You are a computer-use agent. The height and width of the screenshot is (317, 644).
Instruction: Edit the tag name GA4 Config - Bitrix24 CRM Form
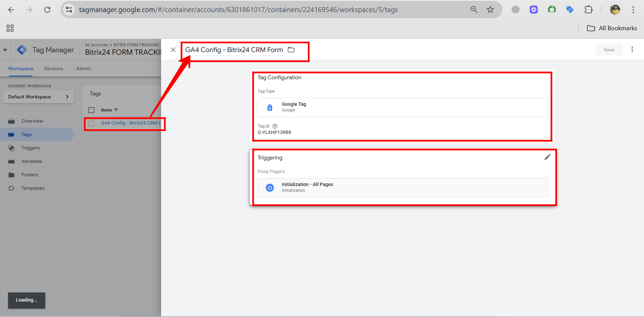(234, 50)
